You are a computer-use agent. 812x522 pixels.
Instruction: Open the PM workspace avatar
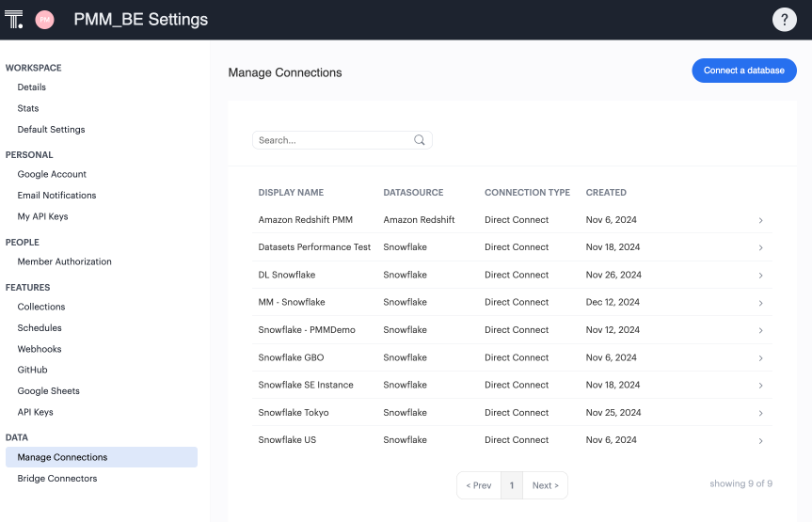(x=44, y=19)
